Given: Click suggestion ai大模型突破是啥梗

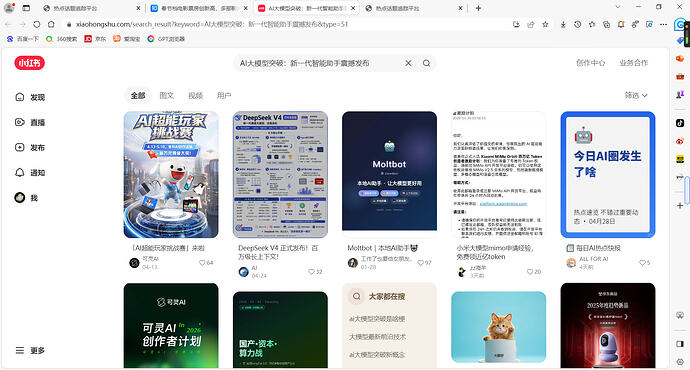Looking at the screenshot, I should (377, 319).
